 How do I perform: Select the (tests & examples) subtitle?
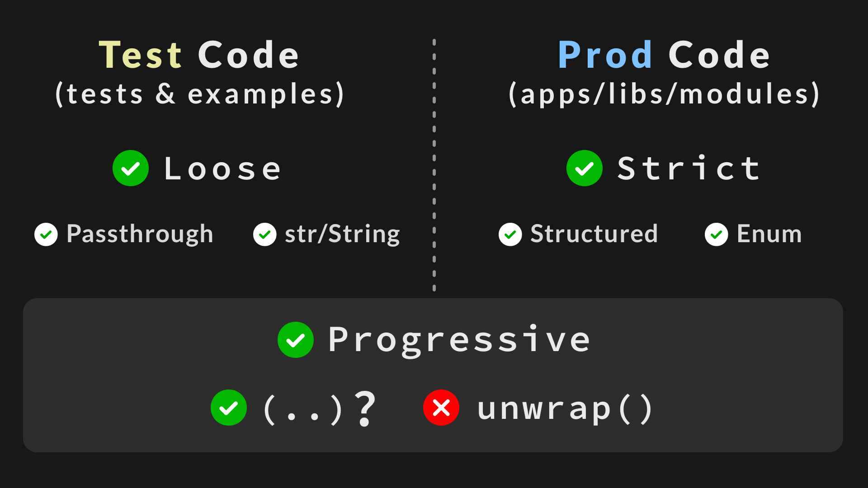point(199,94)
